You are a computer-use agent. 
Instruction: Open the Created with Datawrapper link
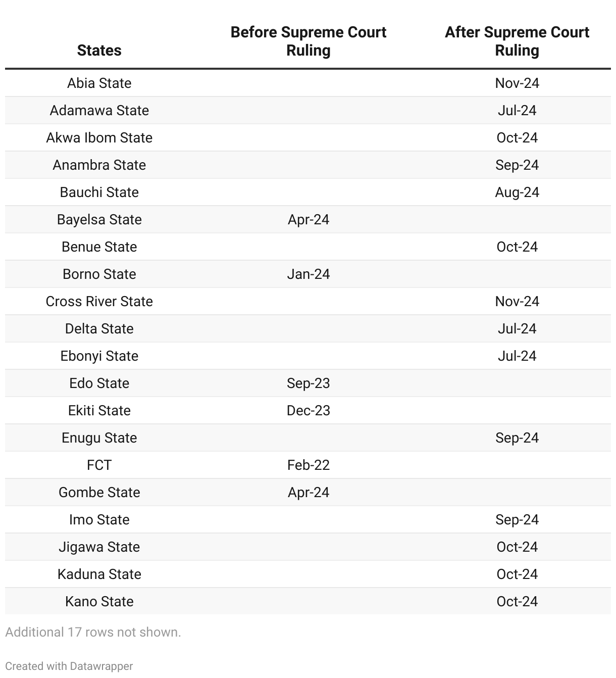click(x=69, y=666)
